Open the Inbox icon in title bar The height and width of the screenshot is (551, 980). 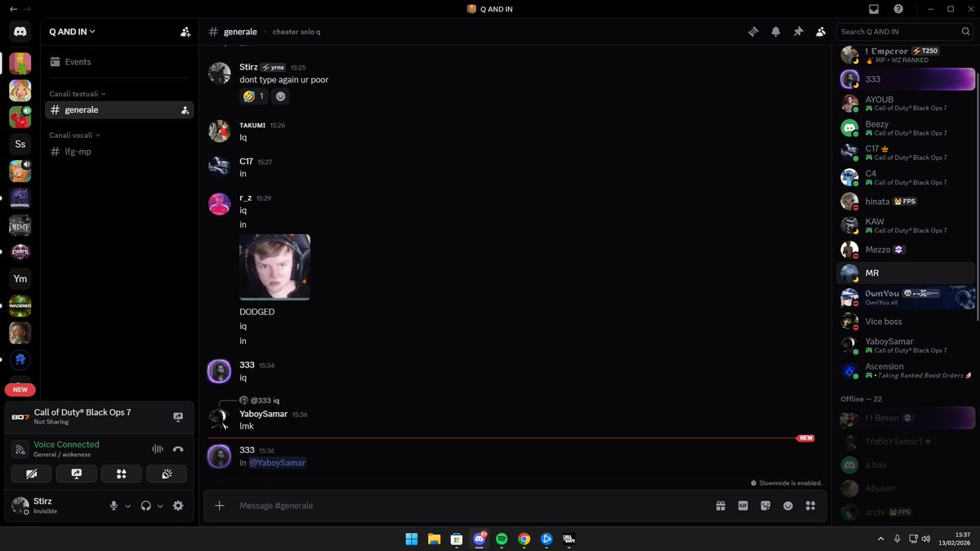point(874,9)
